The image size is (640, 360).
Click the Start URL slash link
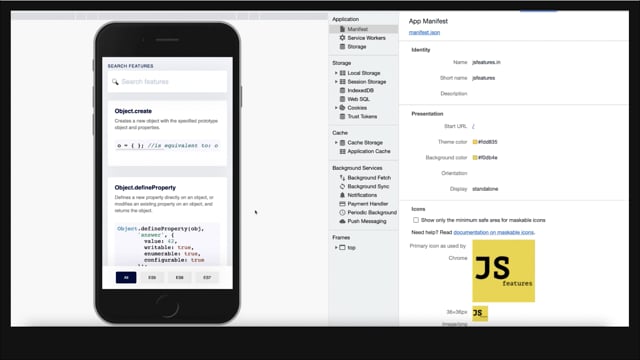click(x=473, y=126)
